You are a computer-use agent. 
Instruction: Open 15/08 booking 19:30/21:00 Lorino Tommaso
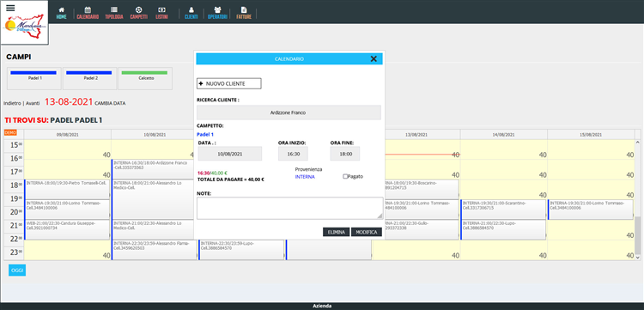[x=591, y=210]
